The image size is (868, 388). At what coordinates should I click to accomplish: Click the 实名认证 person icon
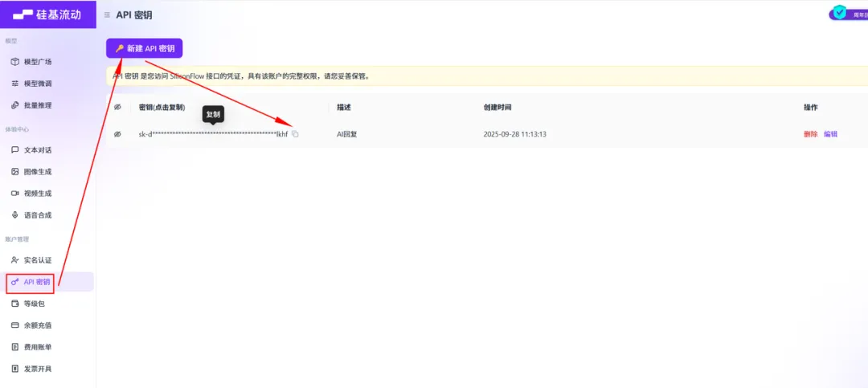(15, 260)
